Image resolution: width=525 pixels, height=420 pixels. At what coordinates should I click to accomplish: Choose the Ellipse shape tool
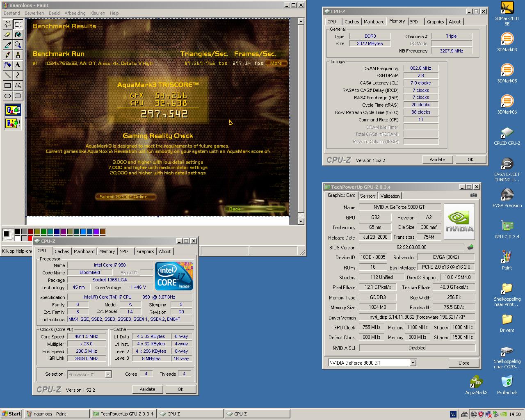click(7, 96)
